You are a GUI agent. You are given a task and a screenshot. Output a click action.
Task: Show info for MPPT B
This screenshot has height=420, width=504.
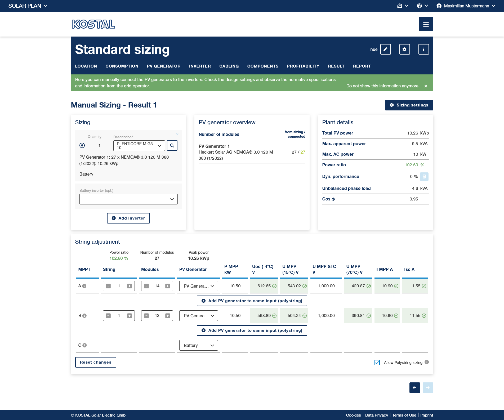84,316
